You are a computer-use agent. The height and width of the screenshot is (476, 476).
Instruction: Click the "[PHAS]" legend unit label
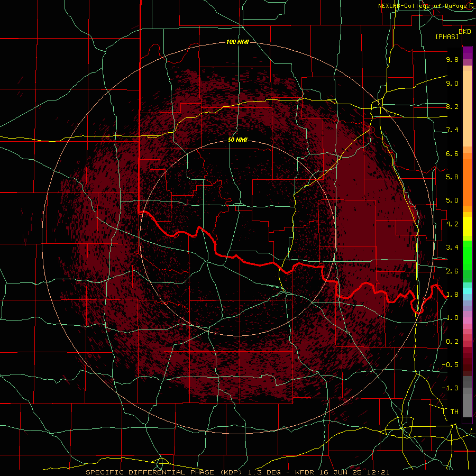[x=447, y=36]
